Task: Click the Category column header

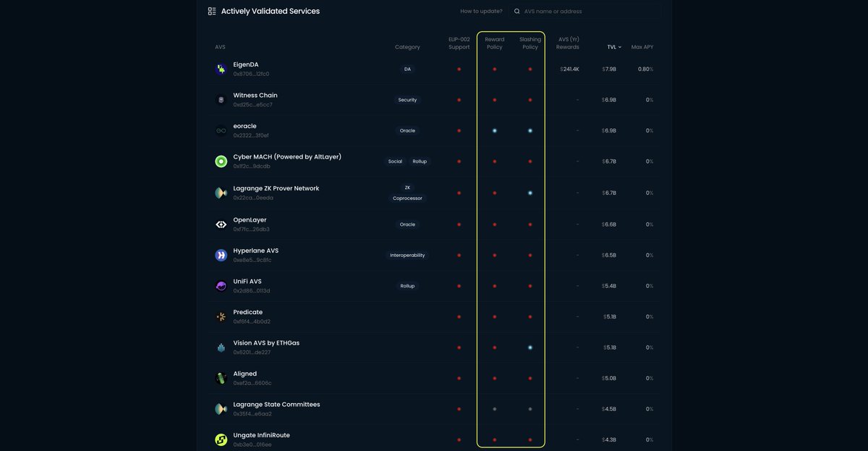Action: pos(407,47)
